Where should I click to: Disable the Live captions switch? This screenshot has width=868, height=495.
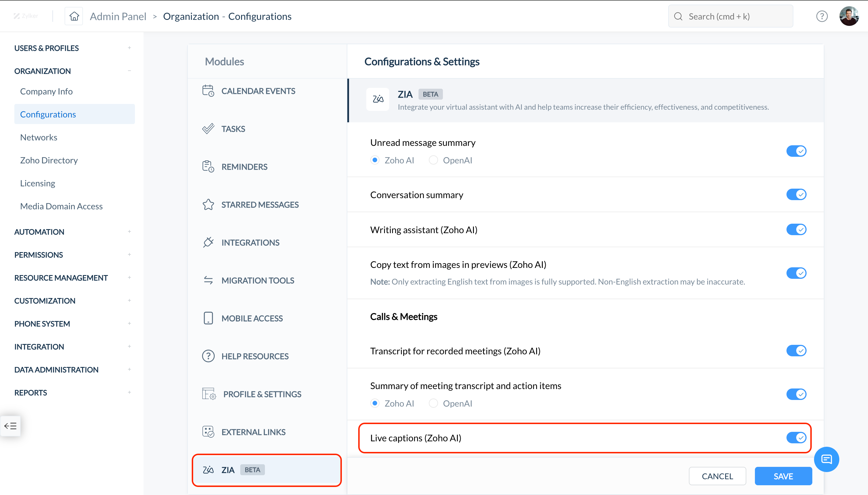coord(796,438)
